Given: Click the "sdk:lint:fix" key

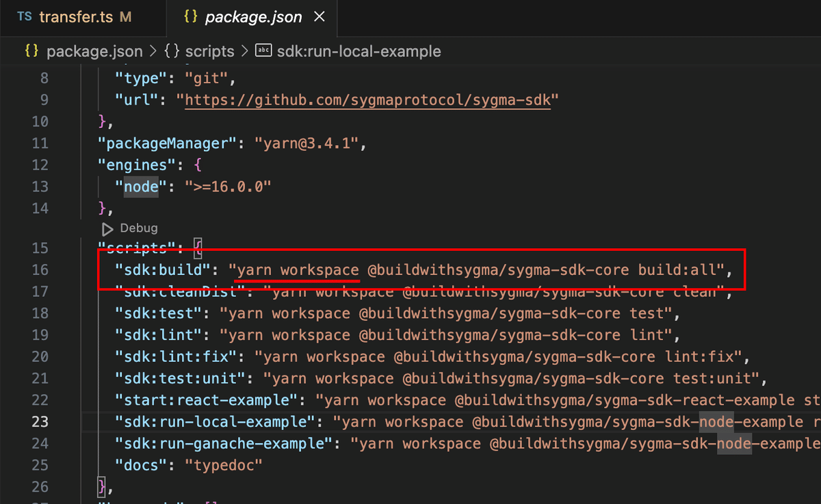Looking at the screenshot, I should coord(176,357).
